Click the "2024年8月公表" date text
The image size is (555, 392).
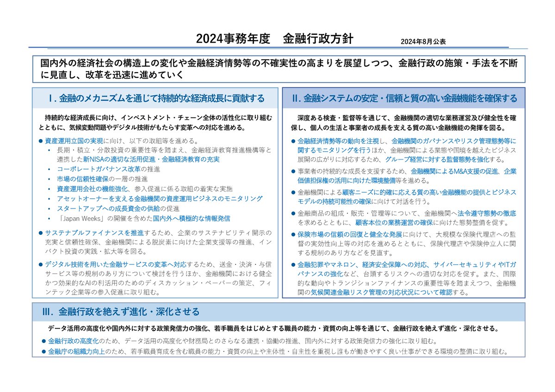click(423, 42)
